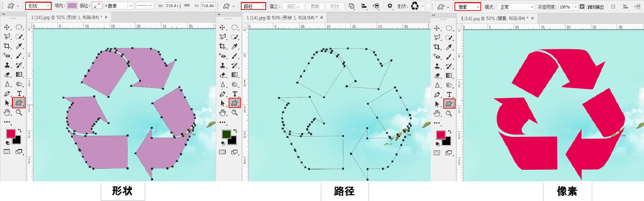The height and width of the screenshot is (201, 644).
Task: Open the 形状 tool mode dropdown
Action: pyautogui.click(x=38, y=6)
